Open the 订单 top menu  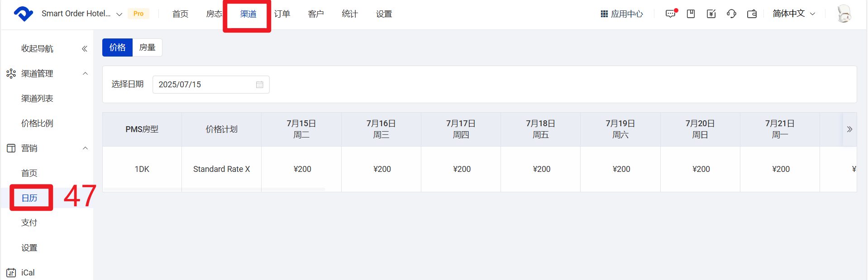click(282, 14)
